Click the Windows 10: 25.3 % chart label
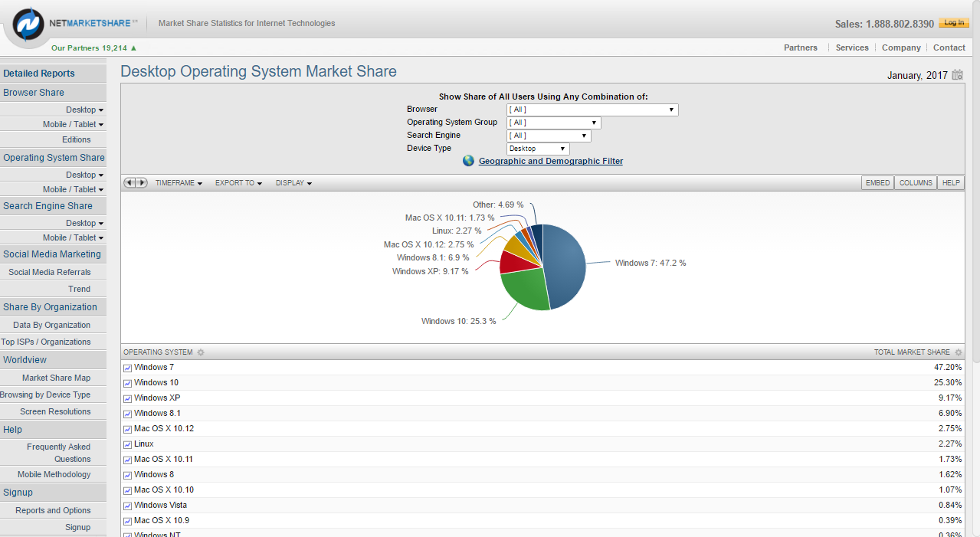 pos(459,321)
